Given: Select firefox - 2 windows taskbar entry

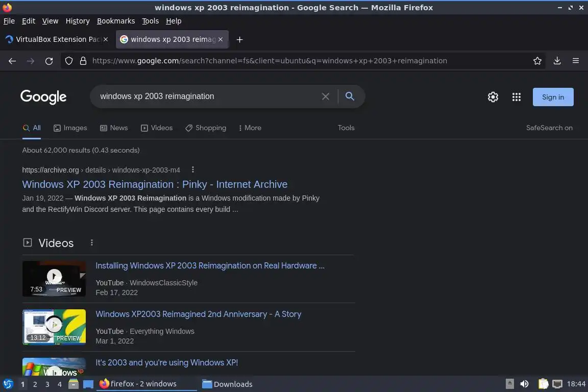Looking at the screenshot, I should point(146,384).
